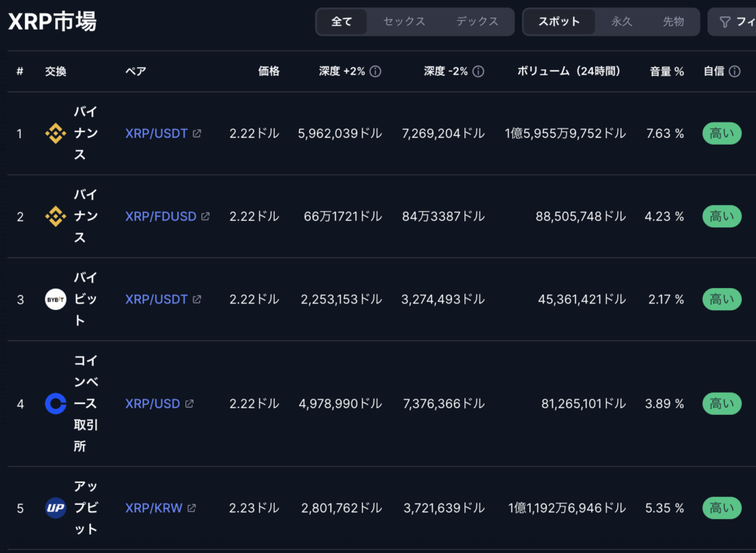756x553 pixels.
Task: Sort by 音量 % column header
Action: point(667,72)
